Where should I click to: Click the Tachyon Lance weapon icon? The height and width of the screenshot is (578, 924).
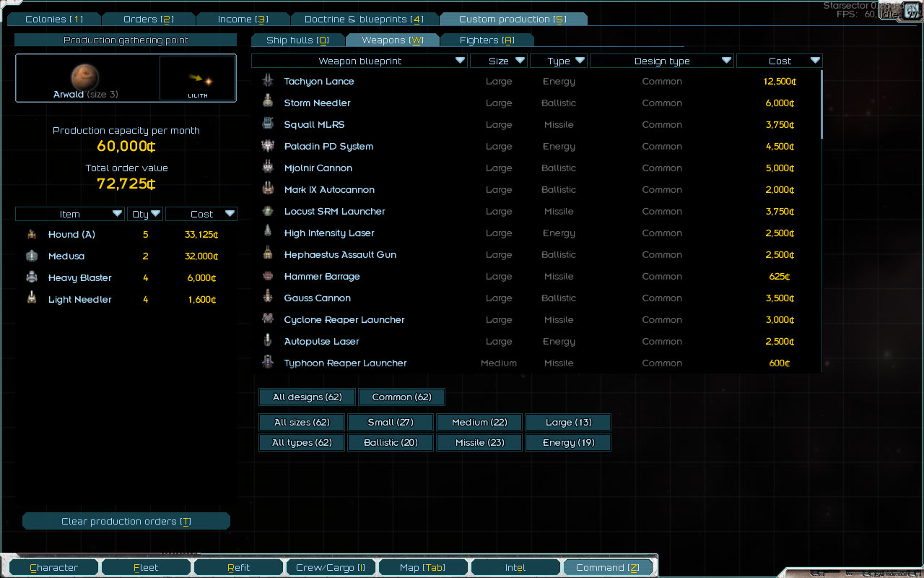coord(268,81)
